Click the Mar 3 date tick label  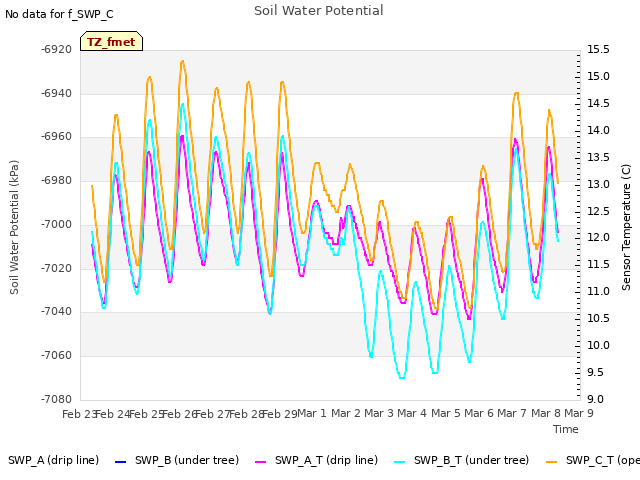(379, 413)
